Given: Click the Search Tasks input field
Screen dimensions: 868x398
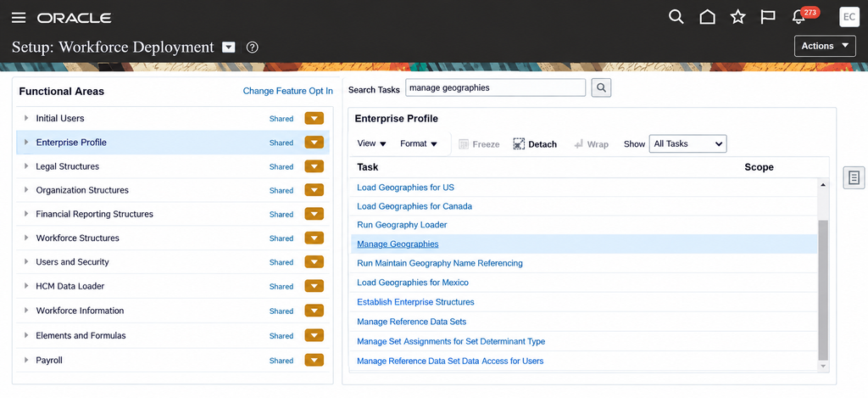Looking at the screenshot, I should [495, 87].
